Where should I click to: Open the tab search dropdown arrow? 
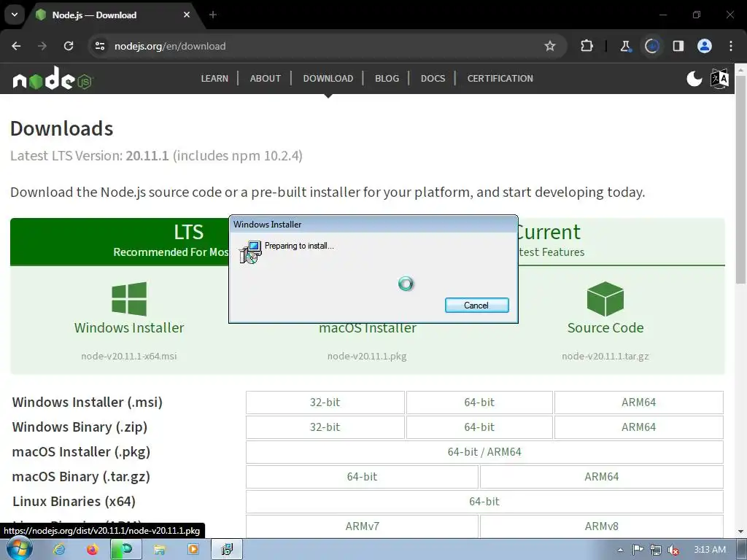(x=15, y=15)
